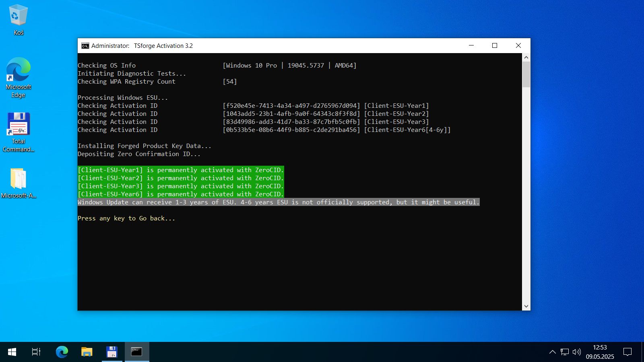Open the Total Commander desktop shortcut
The height and width of the screenshot is (362, 644).
[19, 132]
